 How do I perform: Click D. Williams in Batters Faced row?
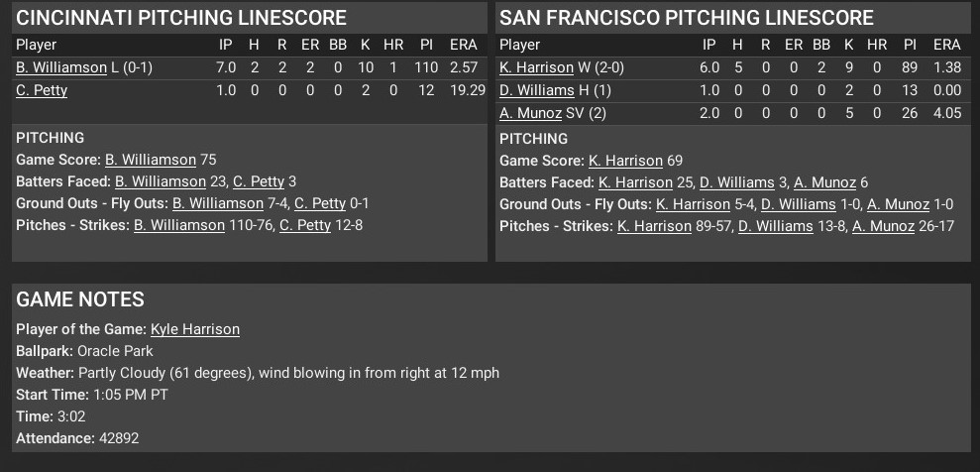737,181
